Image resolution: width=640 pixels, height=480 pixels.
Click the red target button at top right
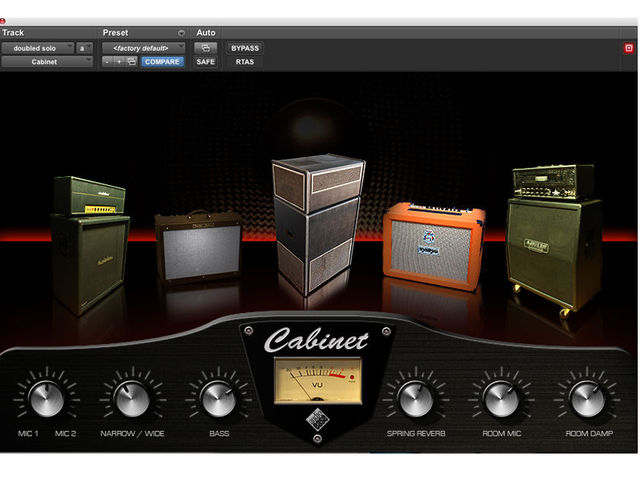click(x=629, y=48)
